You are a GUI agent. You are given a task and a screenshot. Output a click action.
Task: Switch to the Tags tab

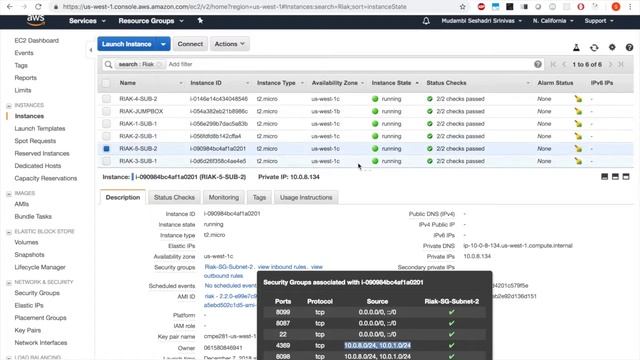click(x=259, y=197)
